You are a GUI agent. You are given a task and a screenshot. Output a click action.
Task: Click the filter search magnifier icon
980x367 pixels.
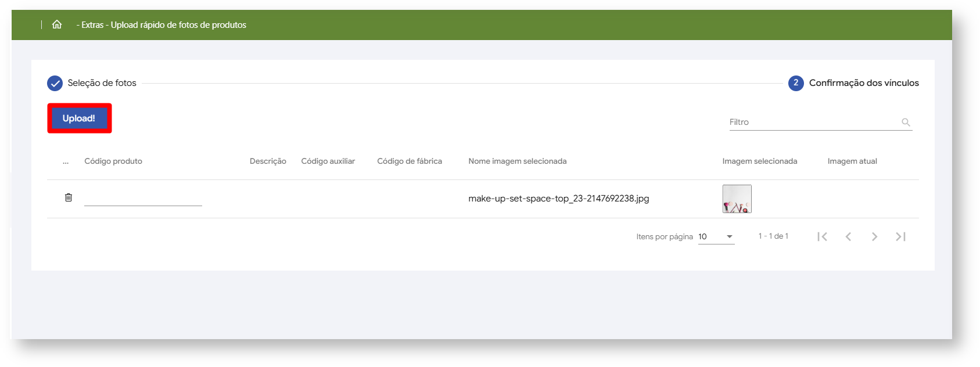906,122
